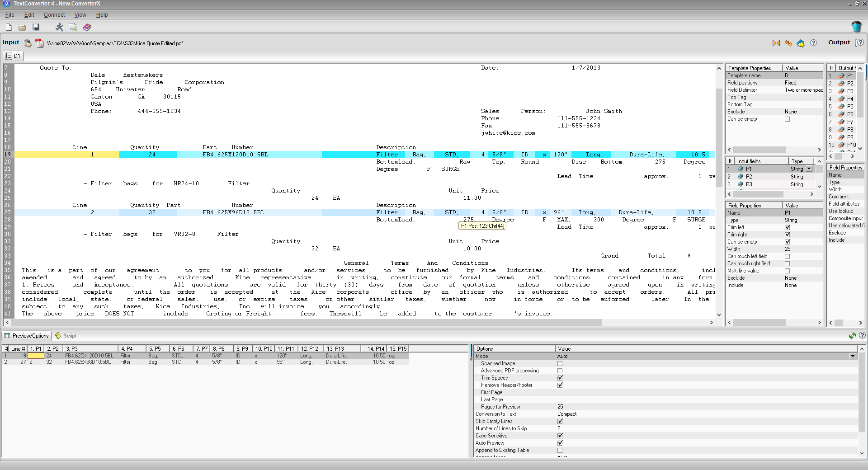Image resolution: width=868 pixels, height=470 pixels.
Task: Click the Line # column header in preview
Action: pyautogui.click(x=18, y=349)
